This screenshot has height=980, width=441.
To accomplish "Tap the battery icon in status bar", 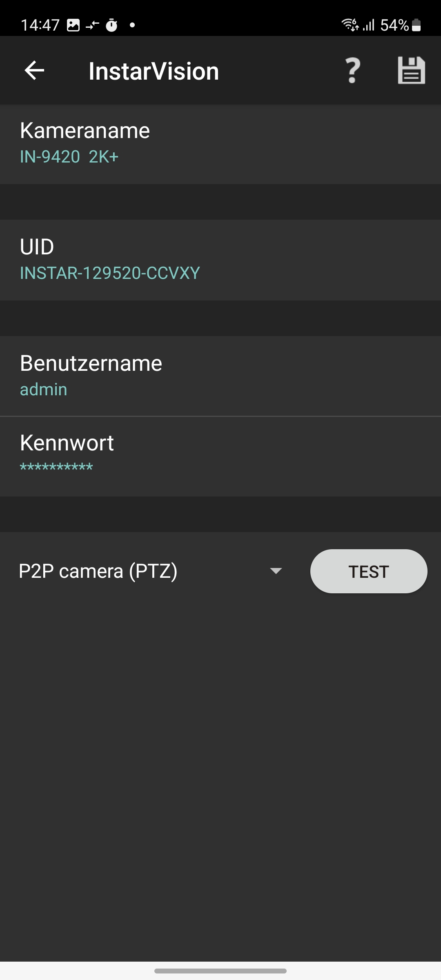I will [x=416, y=25].
